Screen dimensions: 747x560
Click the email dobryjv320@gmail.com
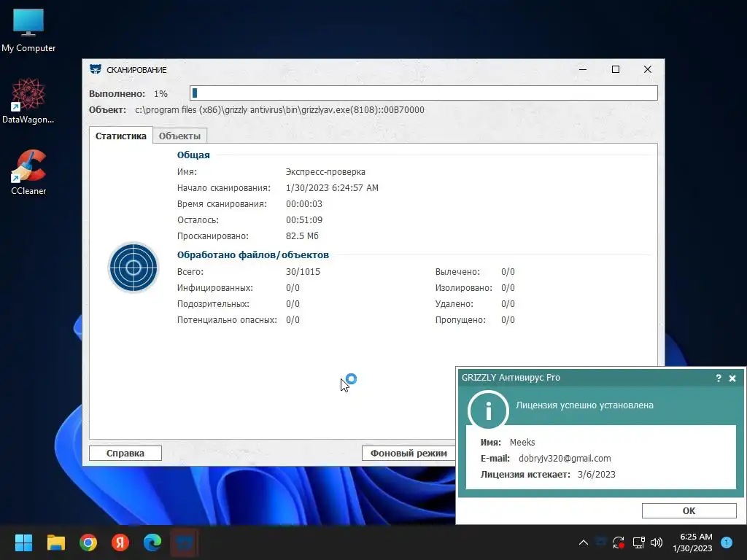click(x=565, y=459)
